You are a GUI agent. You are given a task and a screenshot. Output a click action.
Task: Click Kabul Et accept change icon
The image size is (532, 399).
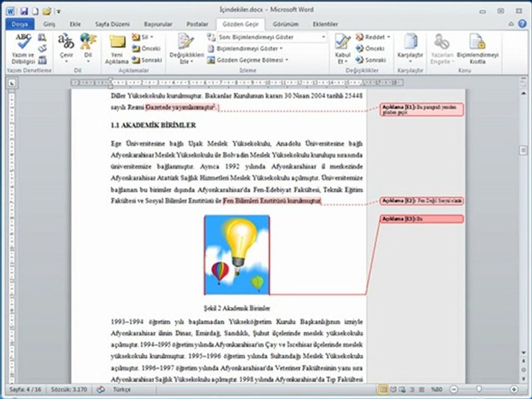(x=342, y=43)
